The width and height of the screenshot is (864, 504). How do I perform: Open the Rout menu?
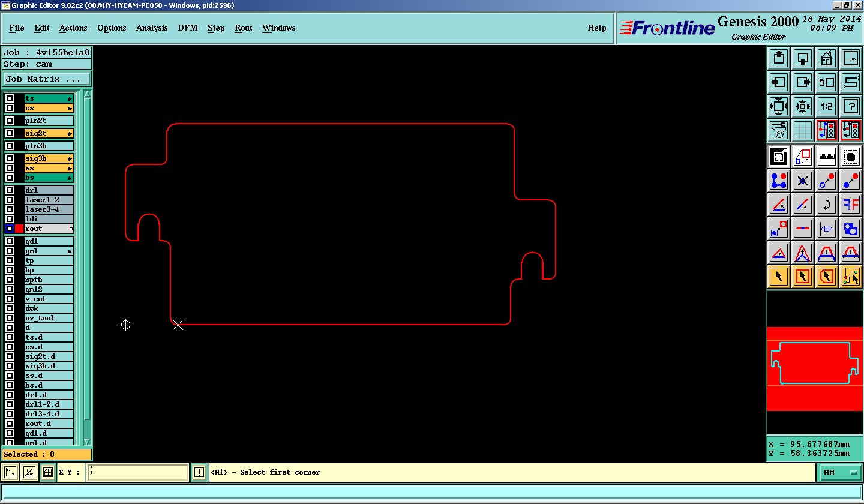244,28
